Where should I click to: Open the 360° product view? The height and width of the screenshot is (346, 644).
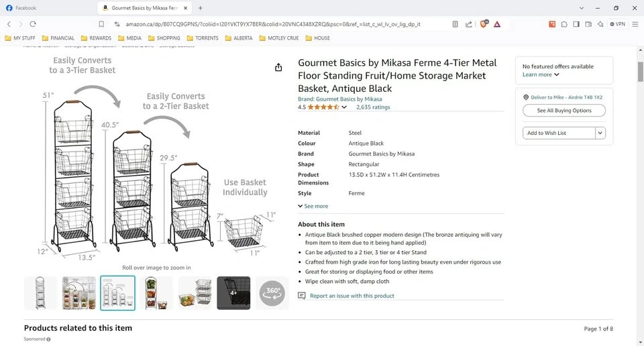tap(272, 293)
